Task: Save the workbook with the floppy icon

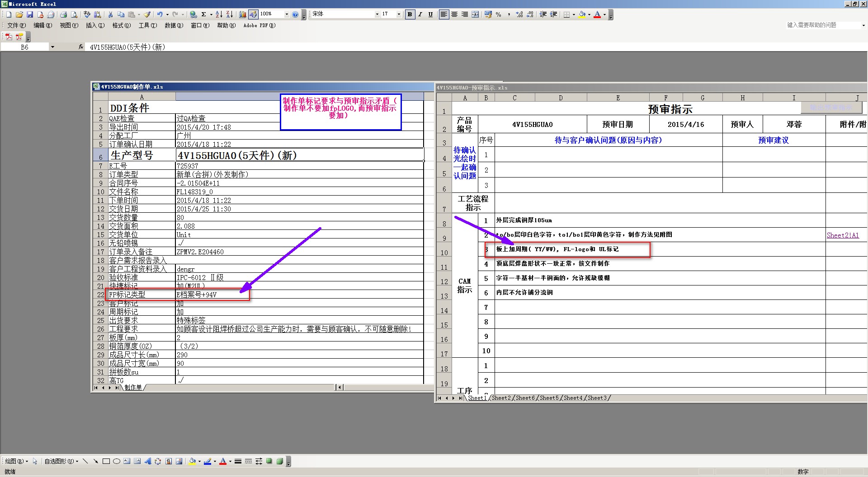Action: [x=30, y=14]
